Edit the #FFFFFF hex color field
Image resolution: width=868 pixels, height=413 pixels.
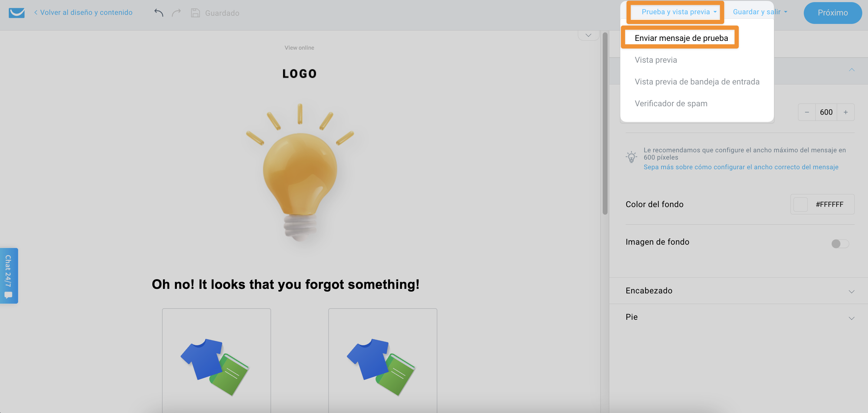pyautogui.click(x=829, y=204)
